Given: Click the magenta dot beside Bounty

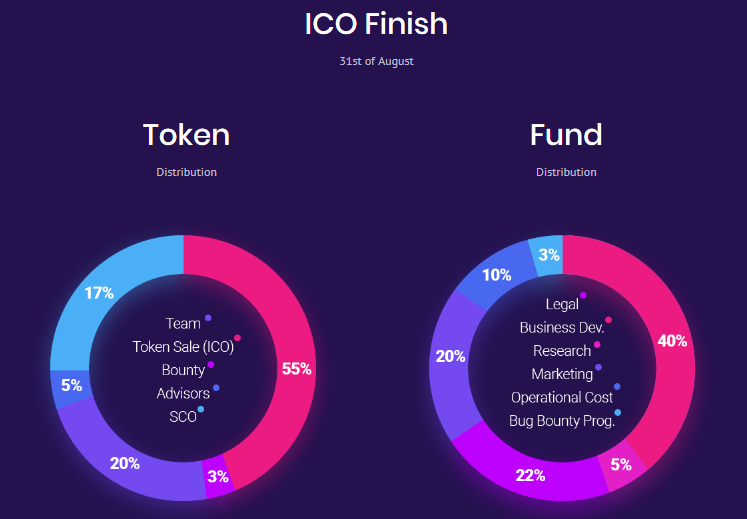Looking at the screenshot, I should [211, 365].
